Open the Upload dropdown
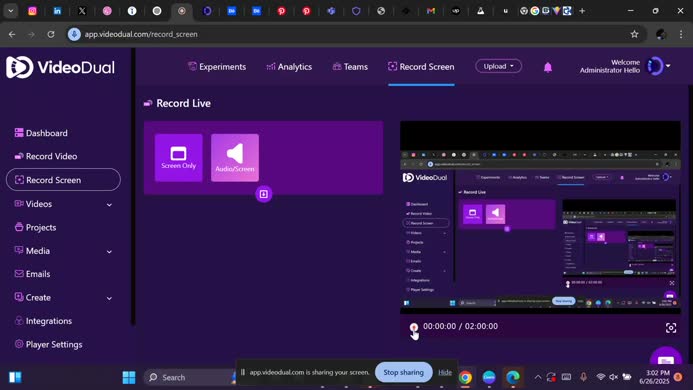This screenshot has width=693, height=390. [x=498, y=66]
